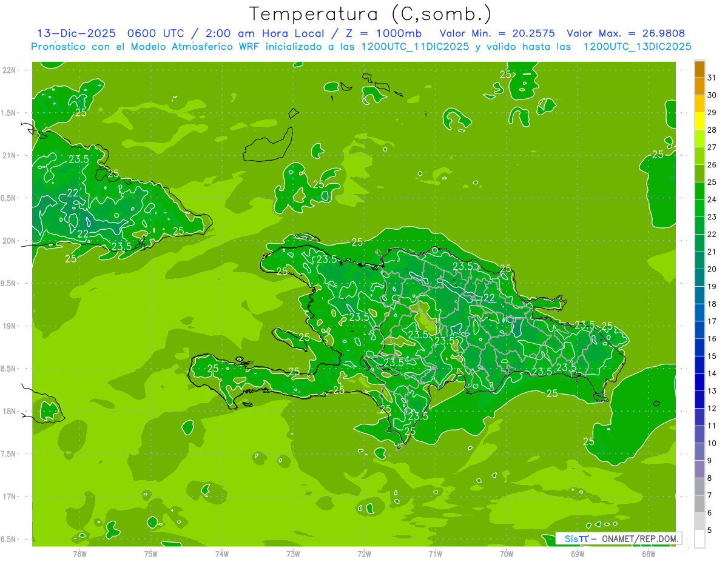Image resolution: width=728 pixels, height=562 pixels.
Task: Click the "20N" latitude axis label
Action: click(x=10, y=241)
